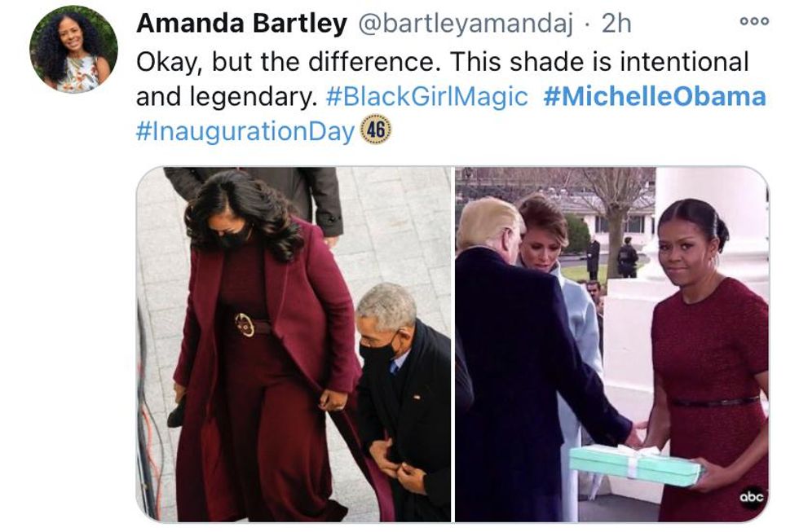Image resolution: width=799 pixels, height=532 pixels.
Task: Open the left photo with the burgundy coat
Action: pos(294,344)
